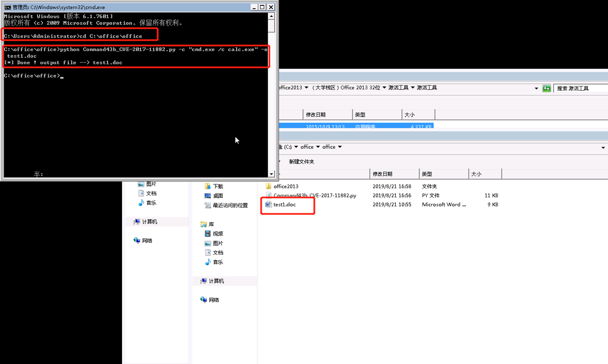Click the cmd scrollbar down arrow

(x=271, y=174)
